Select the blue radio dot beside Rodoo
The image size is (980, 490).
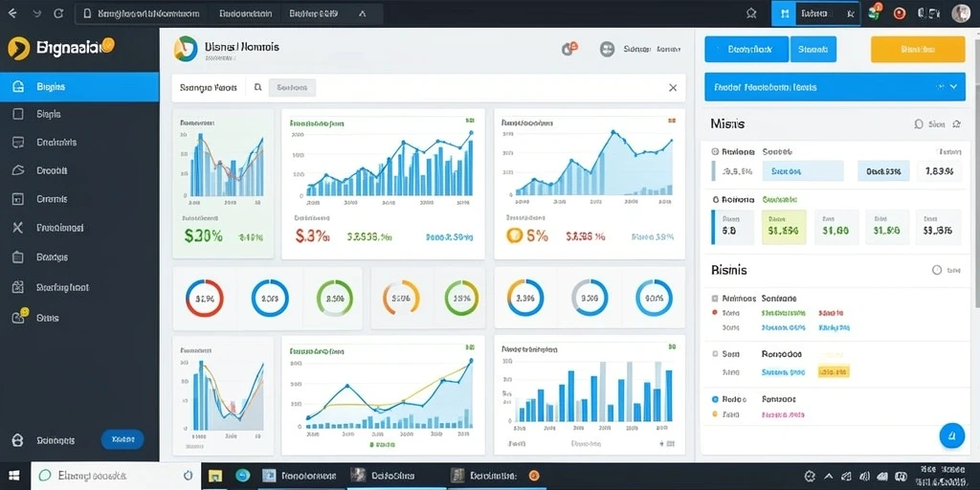tap(716, 399)
